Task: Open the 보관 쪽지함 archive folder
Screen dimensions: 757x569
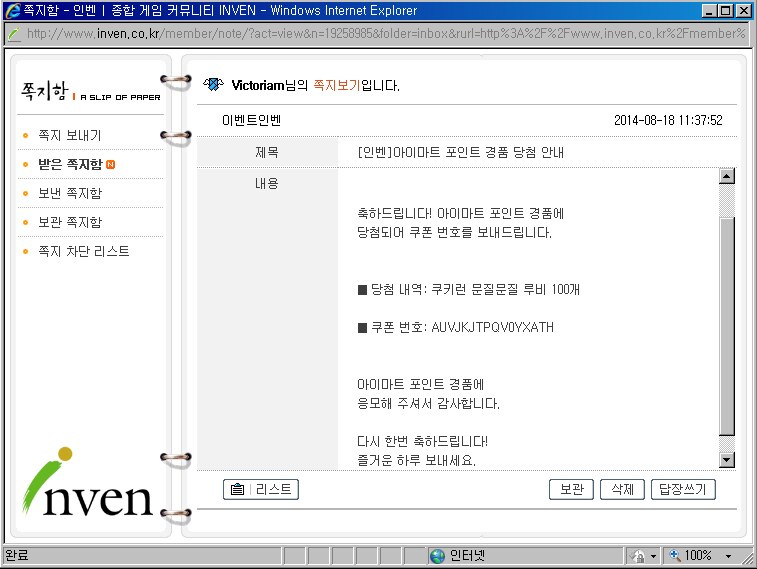Action: [x=69, y=222]
